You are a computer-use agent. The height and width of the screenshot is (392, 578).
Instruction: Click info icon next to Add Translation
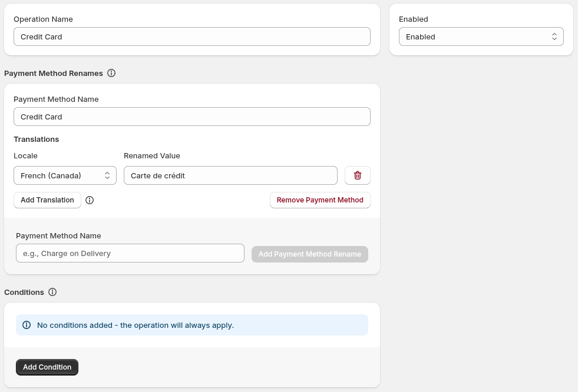coord(90,200)
